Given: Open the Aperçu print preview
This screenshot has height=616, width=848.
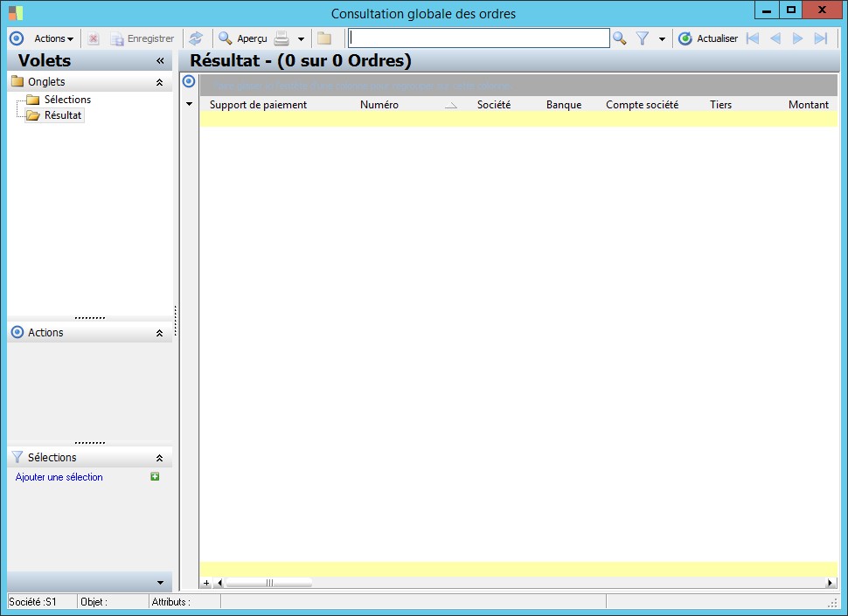Looking at the screenshot, I should 243,38.
